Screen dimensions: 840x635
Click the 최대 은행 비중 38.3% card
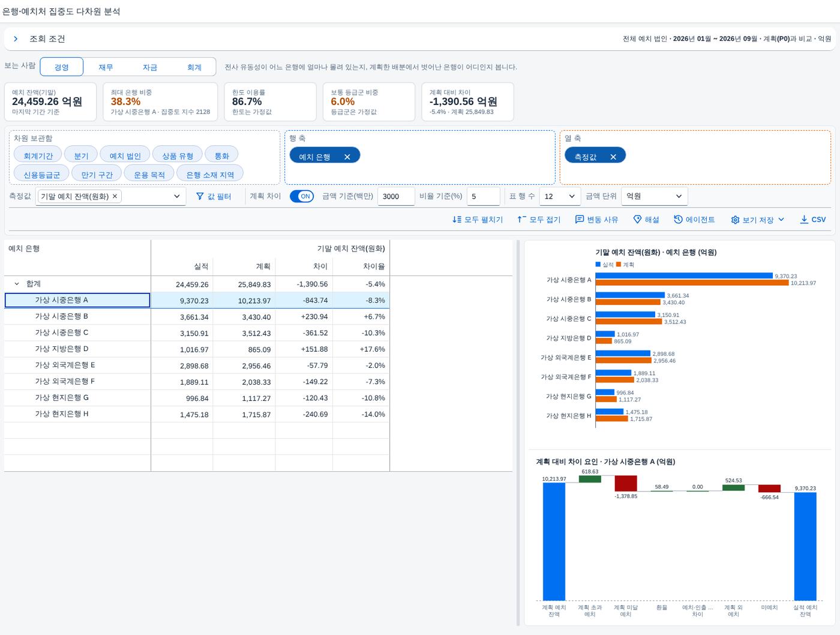pyautogui.click(x=160, y=102)
